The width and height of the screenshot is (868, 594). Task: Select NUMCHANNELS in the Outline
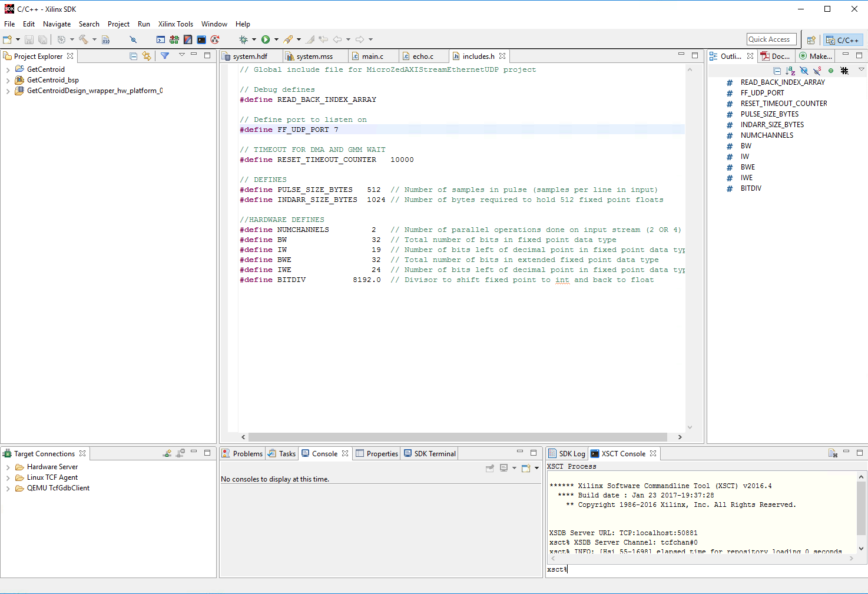(767, 135)
